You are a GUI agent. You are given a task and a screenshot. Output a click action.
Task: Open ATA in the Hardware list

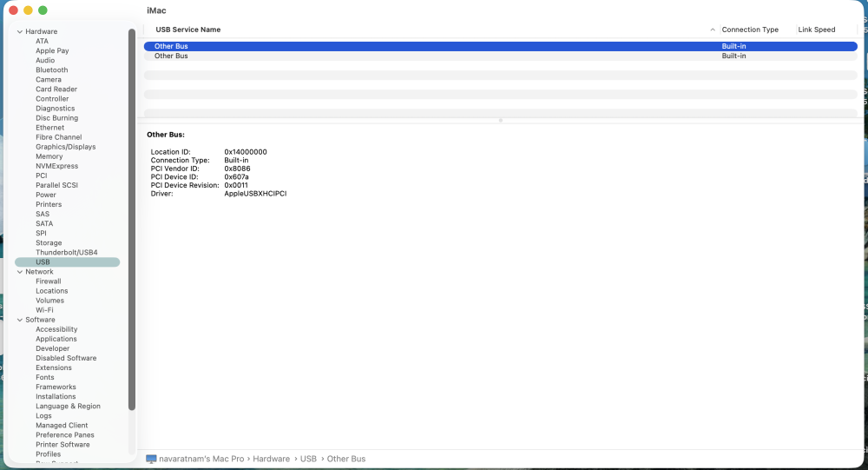(x=42, y=41)
